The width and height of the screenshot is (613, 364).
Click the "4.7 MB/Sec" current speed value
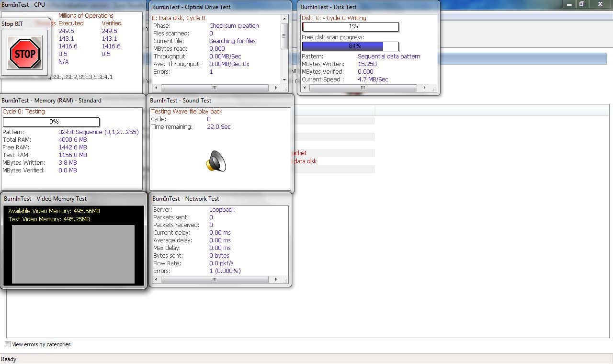[x=373, y=80]
